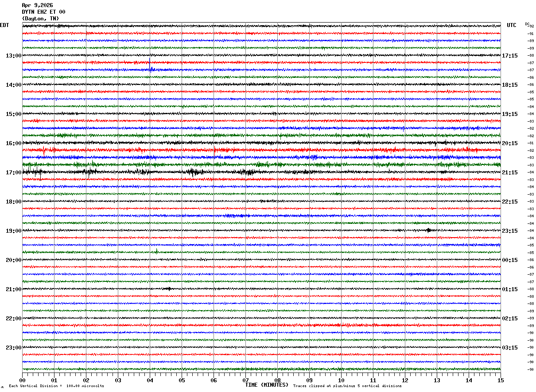Click the 02:15 UTC time label
Image resolution: width=536 pixels, height=392 pixels.
point(510,319)
